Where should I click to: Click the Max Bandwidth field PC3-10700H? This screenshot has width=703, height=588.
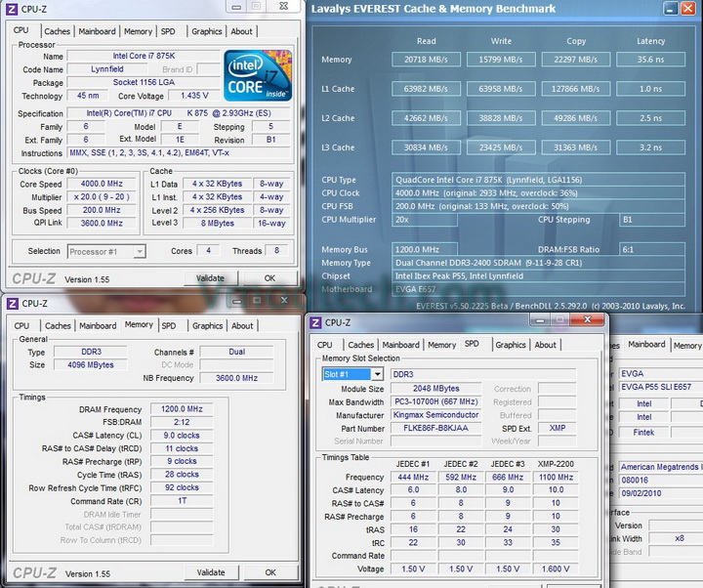435,401
